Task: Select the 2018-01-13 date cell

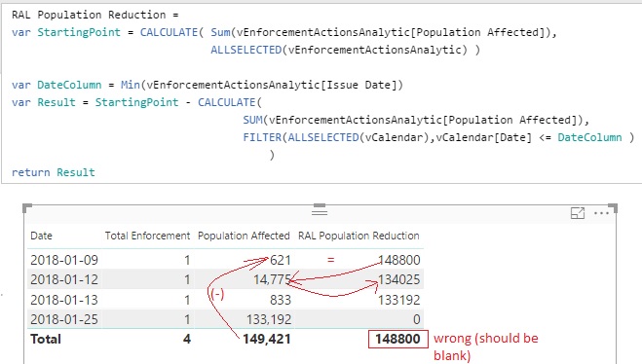Action: tap(64, 300)
